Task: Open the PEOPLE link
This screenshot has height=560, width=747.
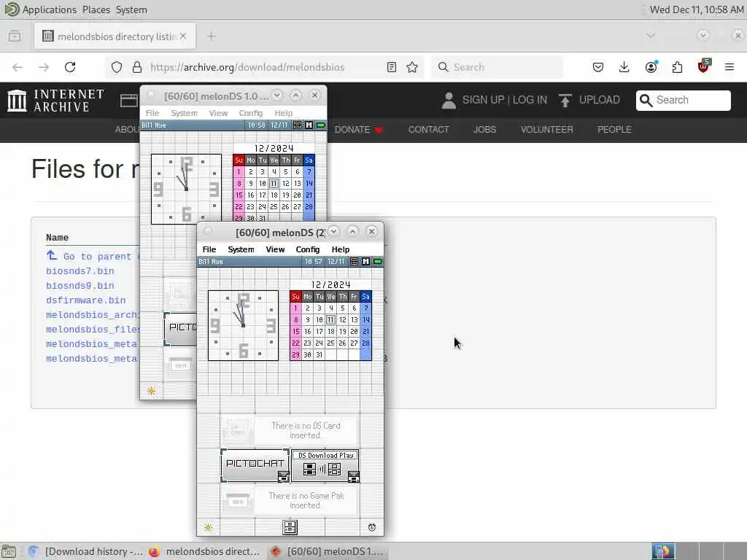Action: [x=614, y=130]
